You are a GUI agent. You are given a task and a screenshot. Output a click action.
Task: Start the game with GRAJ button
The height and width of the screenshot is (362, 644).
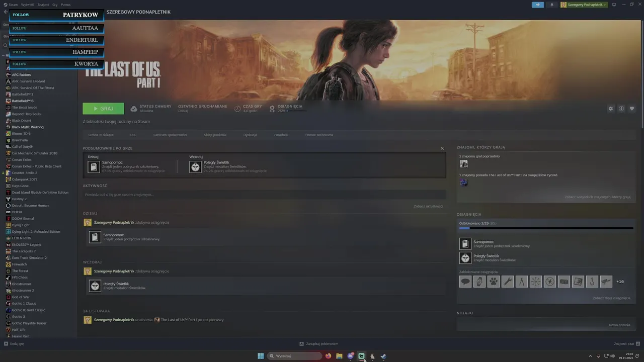click(103, 109)
